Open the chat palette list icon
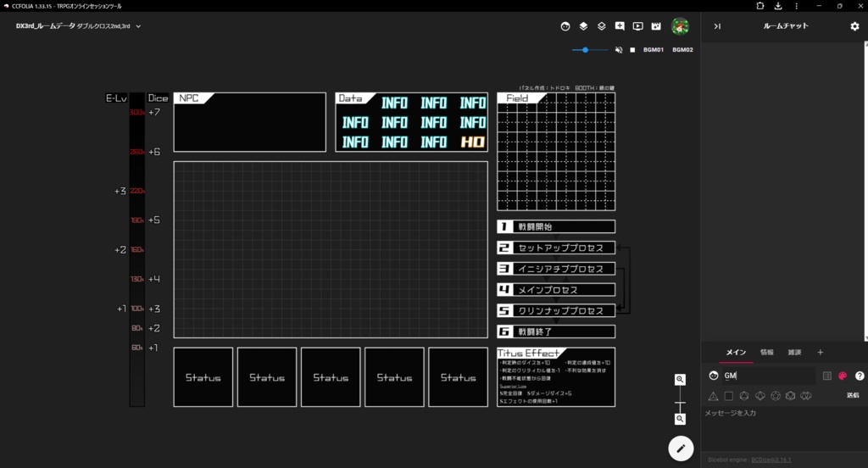This screenshot has width=868, height=468. [827, 376]
